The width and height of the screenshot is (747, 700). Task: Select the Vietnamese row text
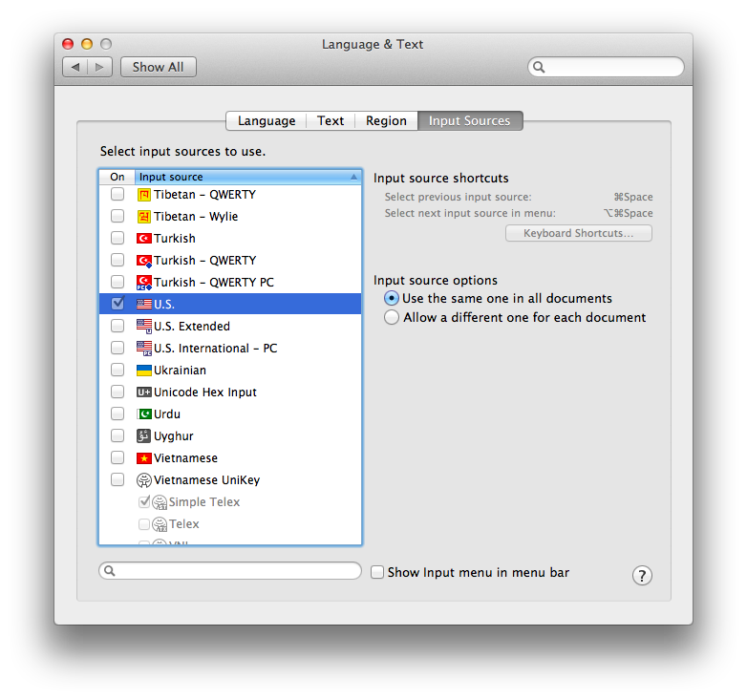point(186,458)
